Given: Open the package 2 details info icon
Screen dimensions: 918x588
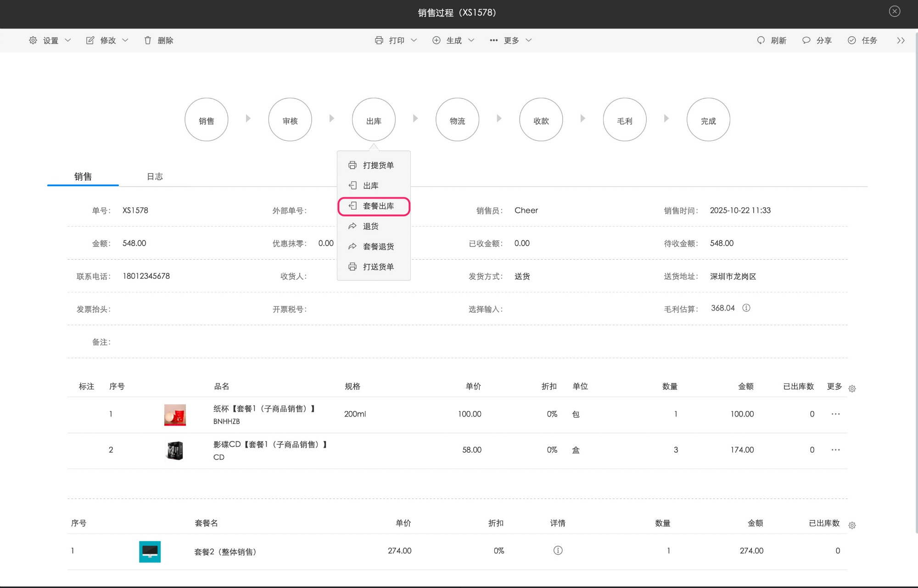Looking at the screenshot, I should pos(558,550).
